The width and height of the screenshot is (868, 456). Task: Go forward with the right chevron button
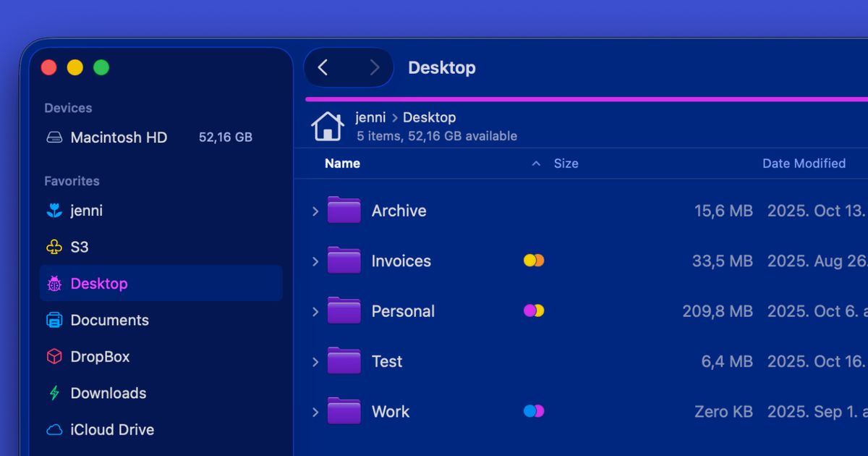(375, 67)
